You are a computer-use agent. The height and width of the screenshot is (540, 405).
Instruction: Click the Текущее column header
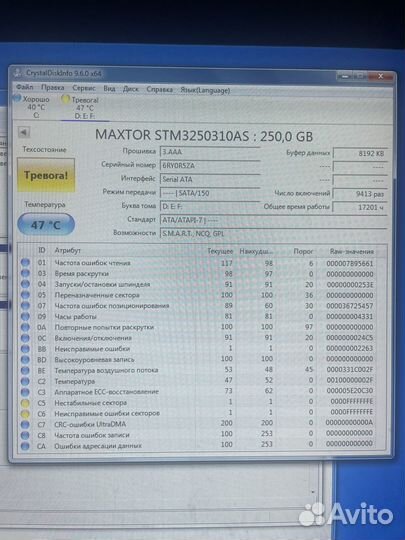pyautogui.click(x=220, y=251)
